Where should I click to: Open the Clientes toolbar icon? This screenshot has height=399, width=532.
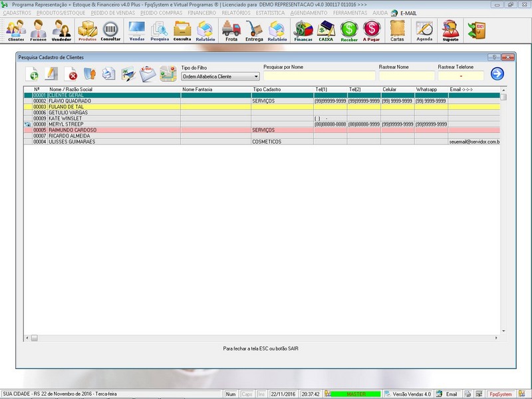(16, 31)
